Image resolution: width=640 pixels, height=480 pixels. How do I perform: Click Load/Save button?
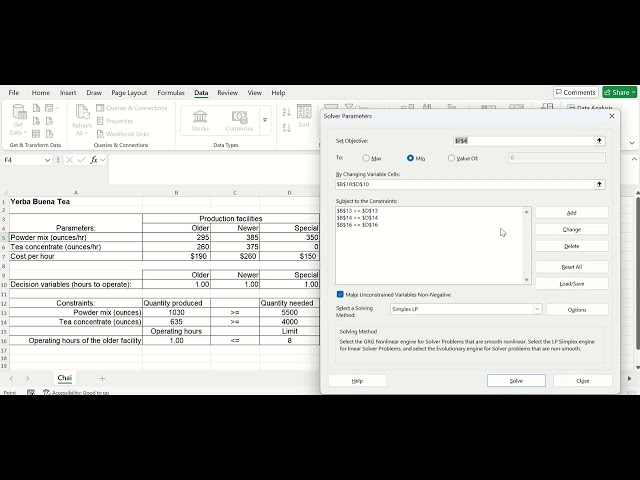click(571, 284)
